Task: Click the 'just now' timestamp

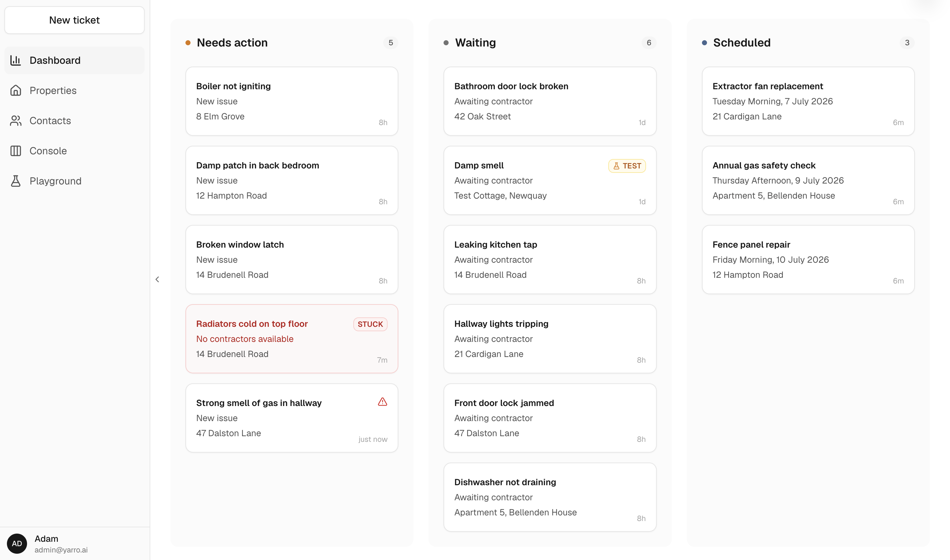Action: [373, 439]
